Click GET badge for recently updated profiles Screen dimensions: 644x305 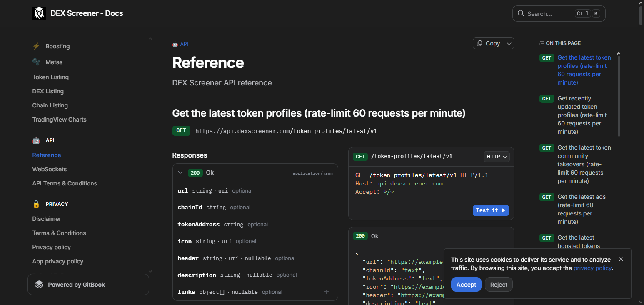[547, 99]
